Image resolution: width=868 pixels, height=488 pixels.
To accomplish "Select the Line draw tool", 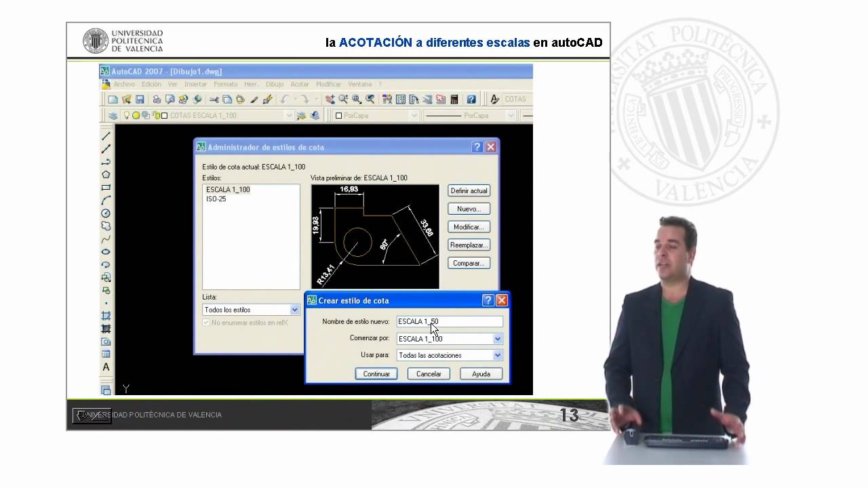I will click(x=106, y=136).
